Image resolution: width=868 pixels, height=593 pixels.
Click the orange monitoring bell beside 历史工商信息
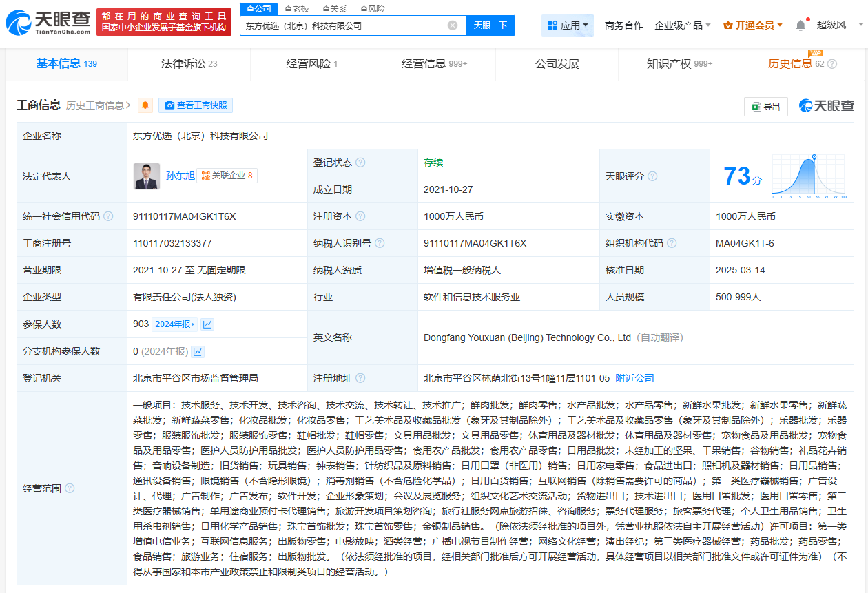145,105
